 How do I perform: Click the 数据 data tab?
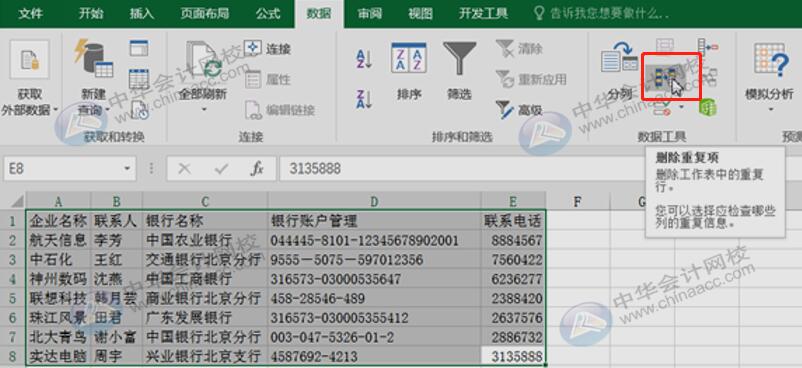319,14
